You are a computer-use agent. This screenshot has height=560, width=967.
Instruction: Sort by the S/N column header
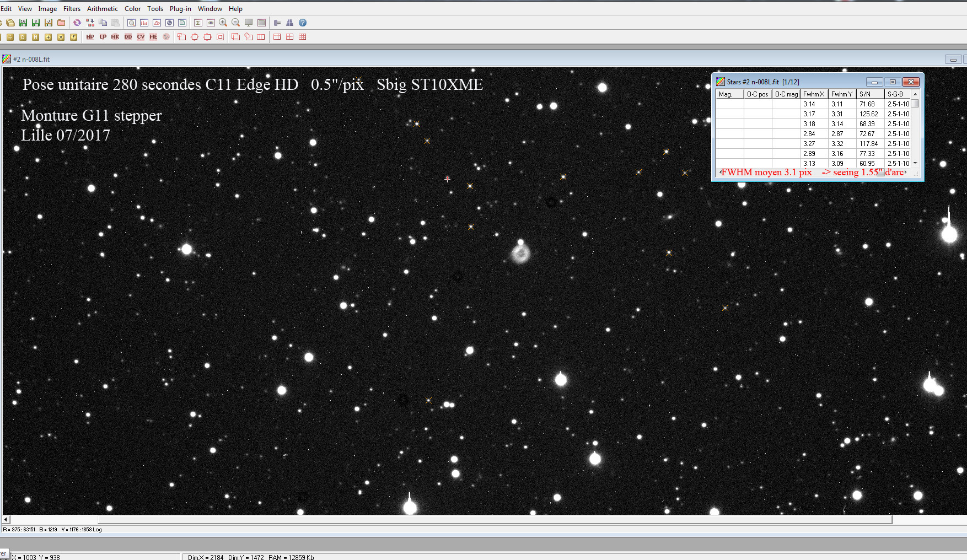(x=871, y=94)
